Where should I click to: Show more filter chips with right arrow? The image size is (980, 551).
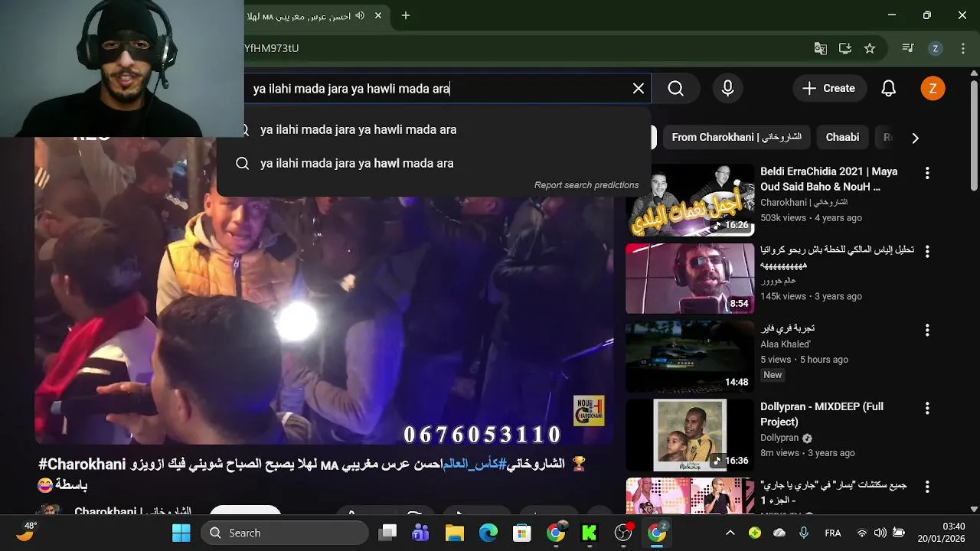[915, 138]
